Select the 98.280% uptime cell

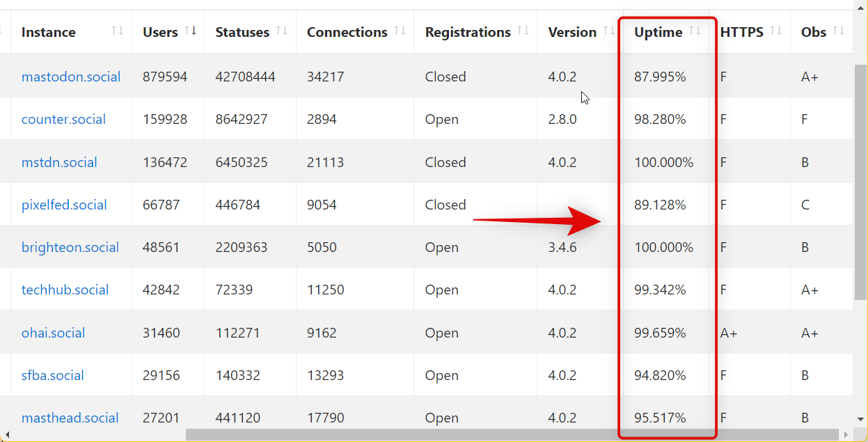point(661,119)
